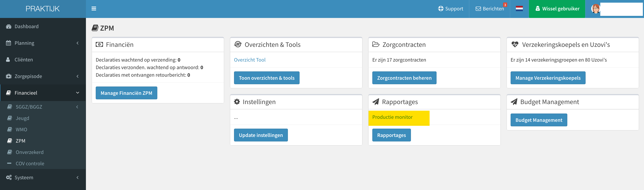Click 'Declaraties verzonden. wachtend op antwoord: 0' text
This screenshot has width=644, height=190.
(149, 67)
